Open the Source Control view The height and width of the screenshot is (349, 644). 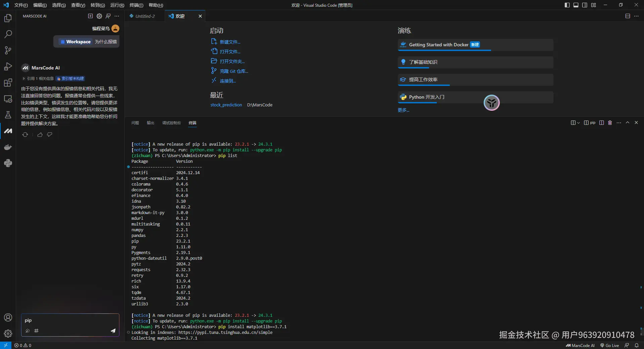[x=8, y=50]
